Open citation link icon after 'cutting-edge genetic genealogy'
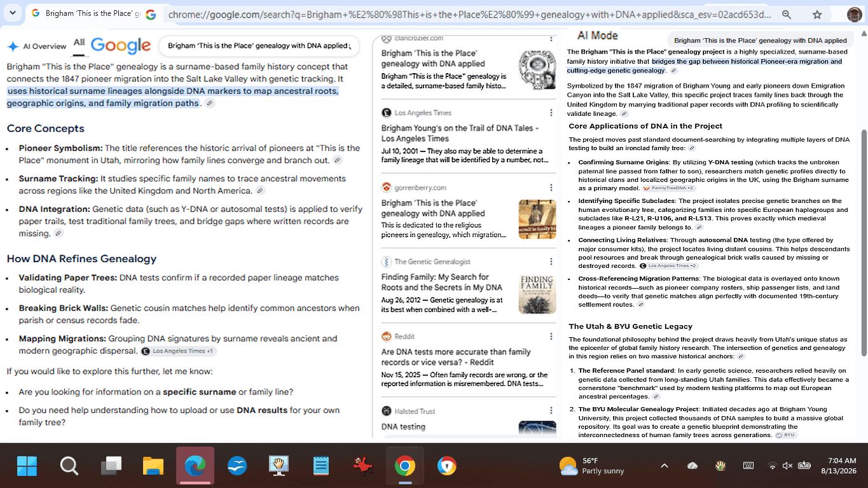The image size is (868, 488). pyautogui.click(x=674, y=71)
